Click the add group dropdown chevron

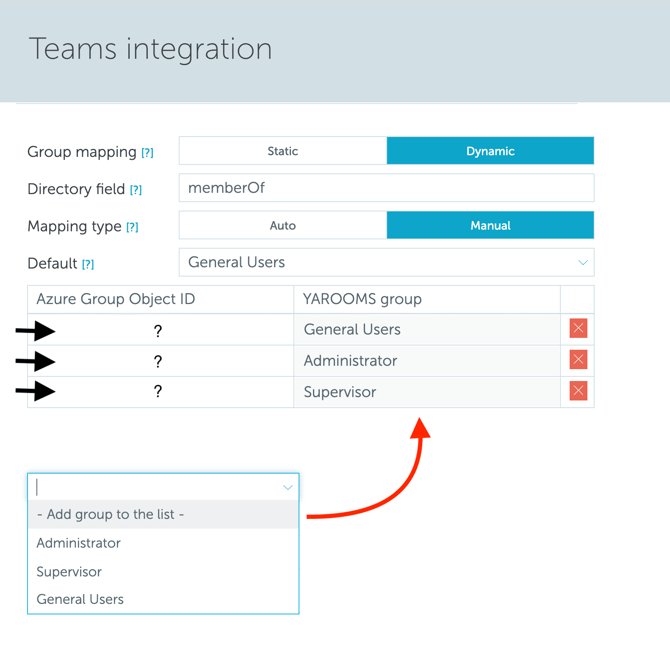[287, 487]
